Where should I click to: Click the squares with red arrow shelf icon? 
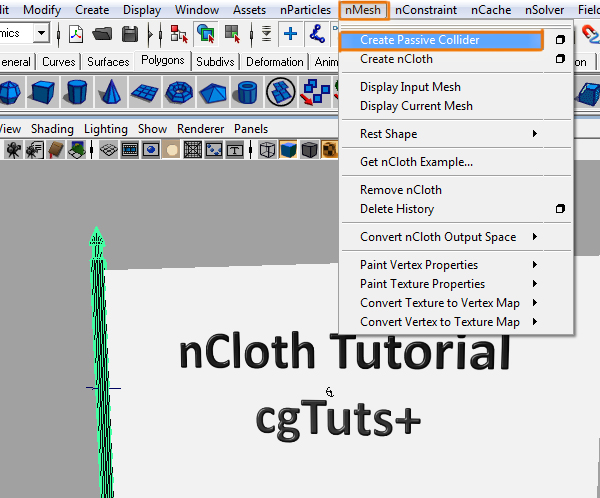pyautogui.click(x=315, y=92)
